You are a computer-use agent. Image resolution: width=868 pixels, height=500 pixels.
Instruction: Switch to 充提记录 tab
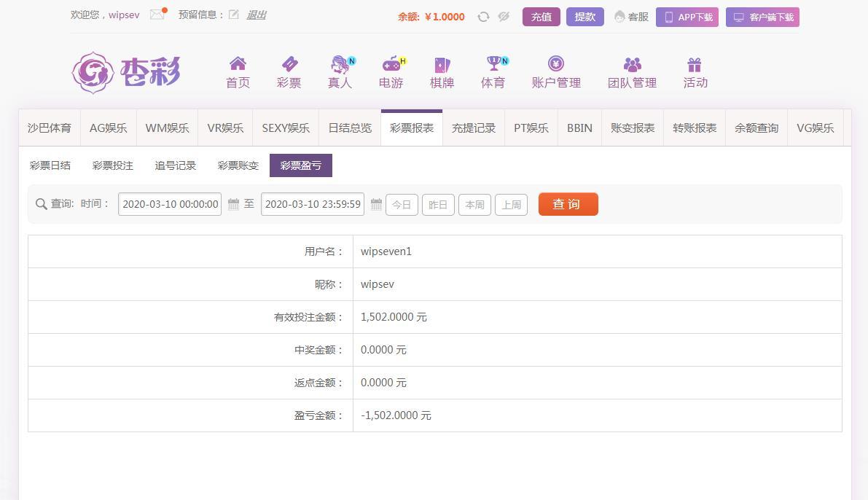click(474, 128)
